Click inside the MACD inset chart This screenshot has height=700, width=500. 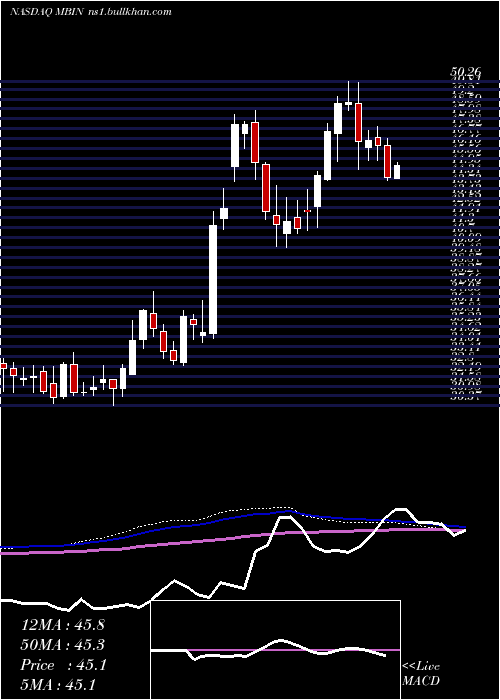(275, 650)
